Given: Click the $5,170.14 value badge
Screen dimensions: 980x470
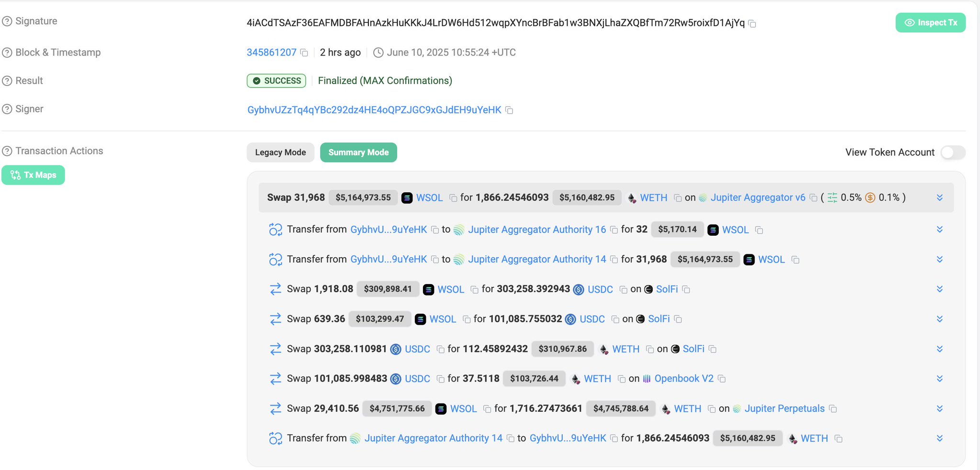Looking at the screenshot, I should 678,230.
